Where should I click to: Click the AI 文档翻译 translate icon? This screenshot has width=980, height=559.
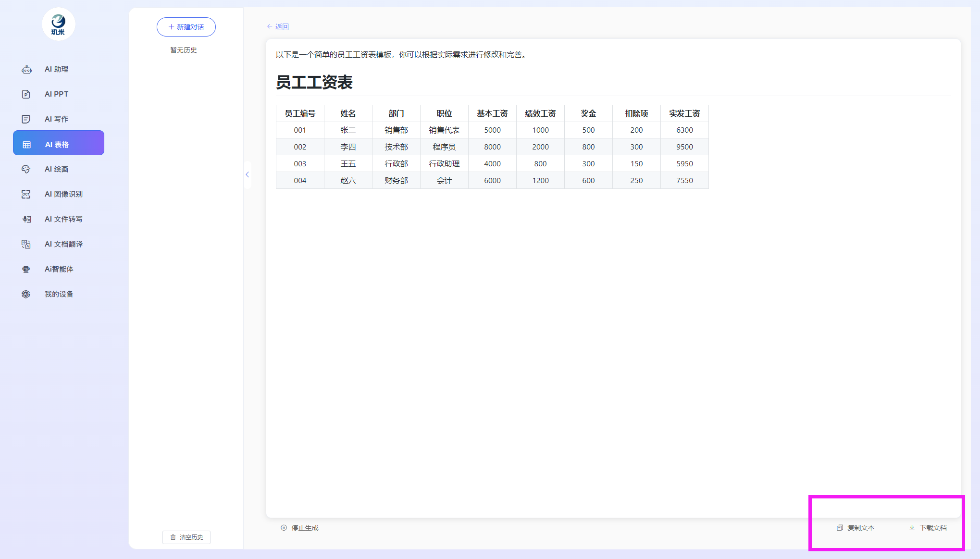(x=26, y=244)
